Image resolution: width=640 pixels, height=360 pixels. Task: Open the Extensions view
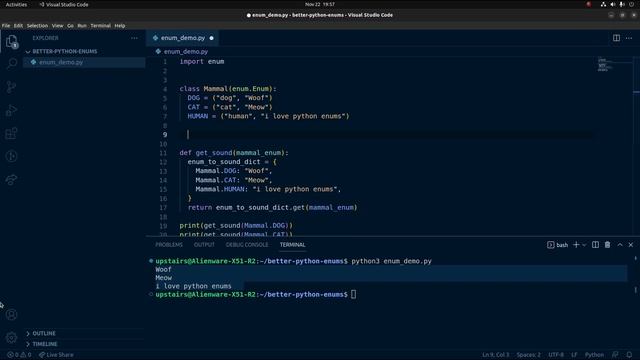tap(11, 133)
